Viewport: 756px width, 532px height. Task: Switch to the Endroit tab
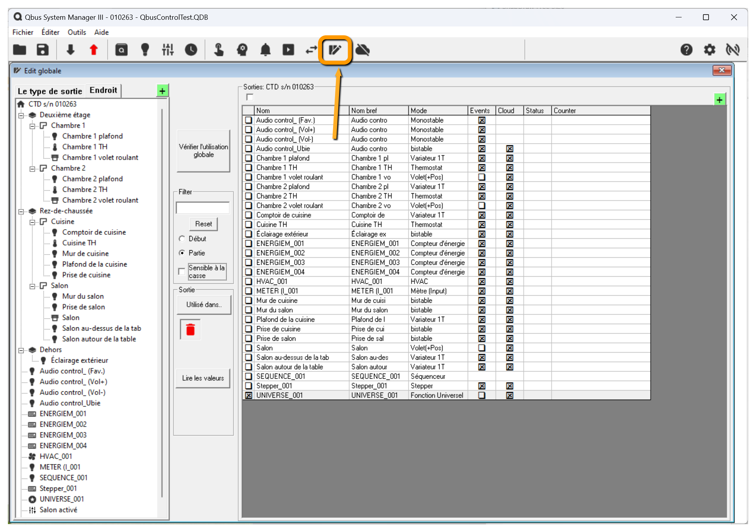pos(103,91)
